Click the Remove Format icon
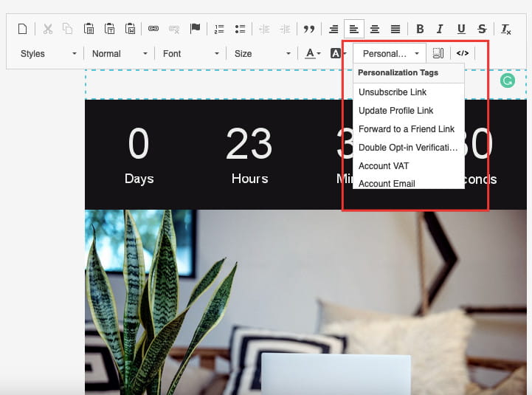This screenshot has height=395, width=532. [x=505, y=30]
